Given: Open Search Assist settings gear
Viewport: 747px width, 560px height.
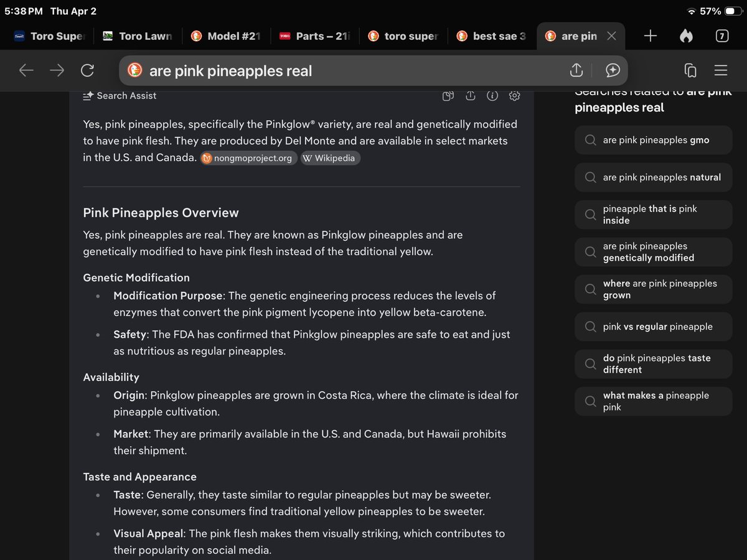Looking at the screenshot, I should [x=514, y=96].
